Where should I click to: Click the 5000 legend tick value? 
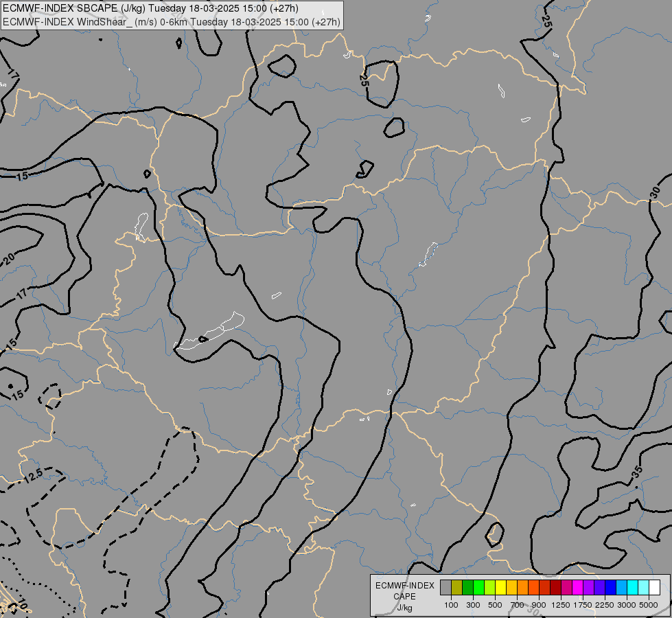(649, 605)
